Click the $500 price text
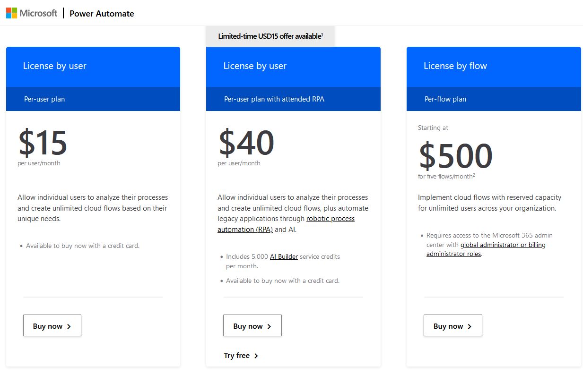Image resolution: width=583 pixels, height=392 pixels. (455, 156)
